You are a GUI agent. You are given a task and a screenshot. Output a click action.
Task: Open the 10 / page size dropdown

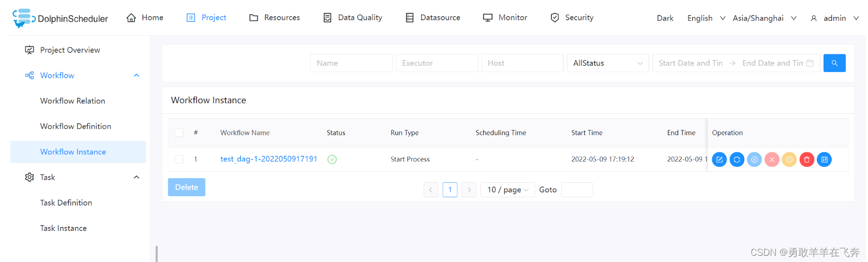[x=507, y=190]
